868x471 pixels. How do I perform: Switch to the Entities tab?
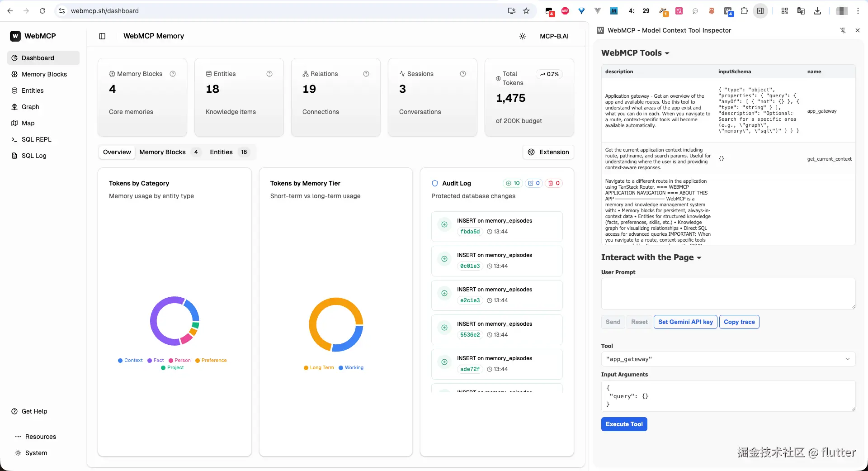click(x=221, y=152)
